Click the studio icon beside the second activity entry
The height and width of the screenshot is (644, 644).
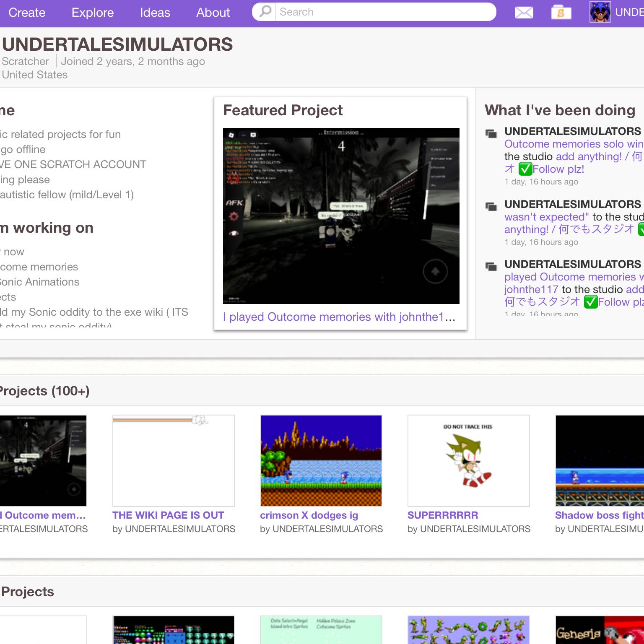pyautogui.click(x=491, y=206)
